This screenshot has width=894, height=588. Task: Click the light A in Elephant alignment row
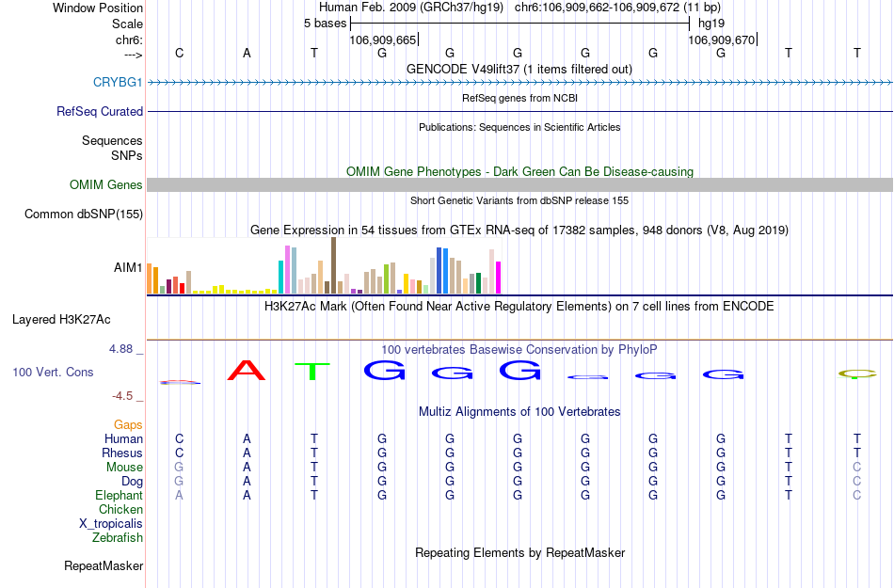[x=179, y=496]
